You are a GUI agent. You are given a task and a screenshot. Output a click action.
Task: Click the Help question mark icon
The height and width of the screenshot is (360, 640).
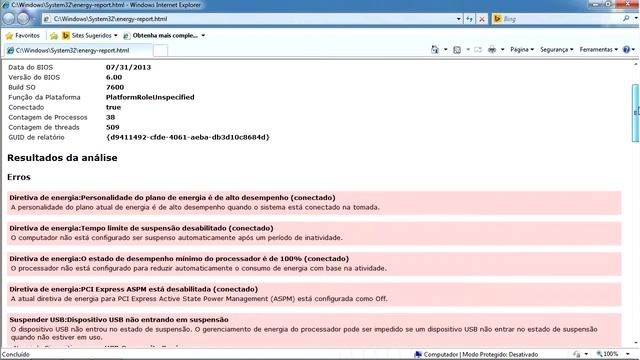point(627,49)
